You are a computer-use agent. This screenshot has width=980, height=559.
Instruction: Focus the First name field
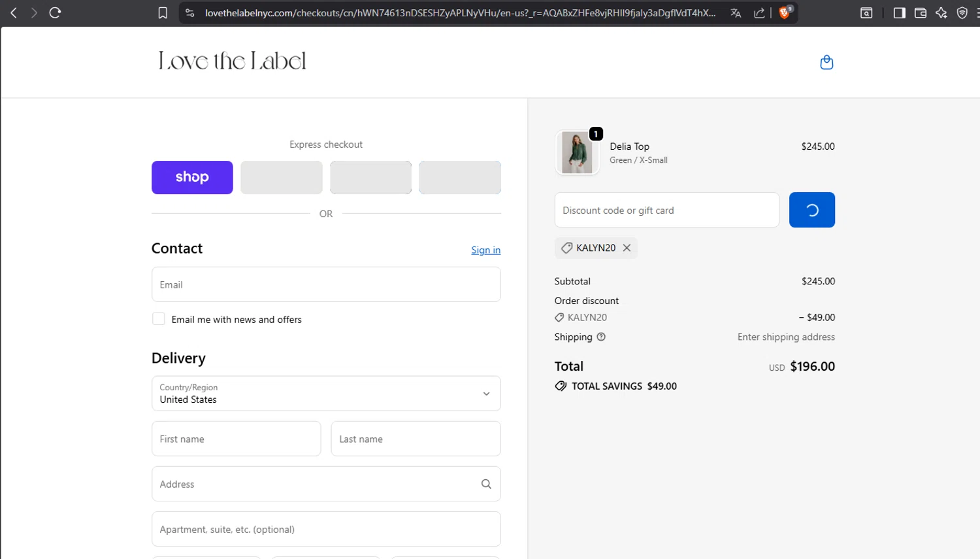click(x=237, y=439)
